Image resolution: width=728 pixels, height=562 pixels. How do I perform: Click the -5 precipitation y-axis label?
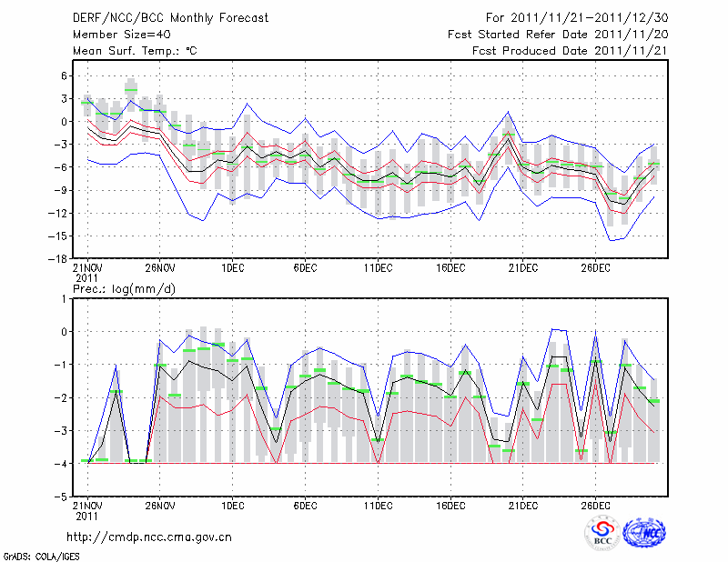click(x=63, y=497)
